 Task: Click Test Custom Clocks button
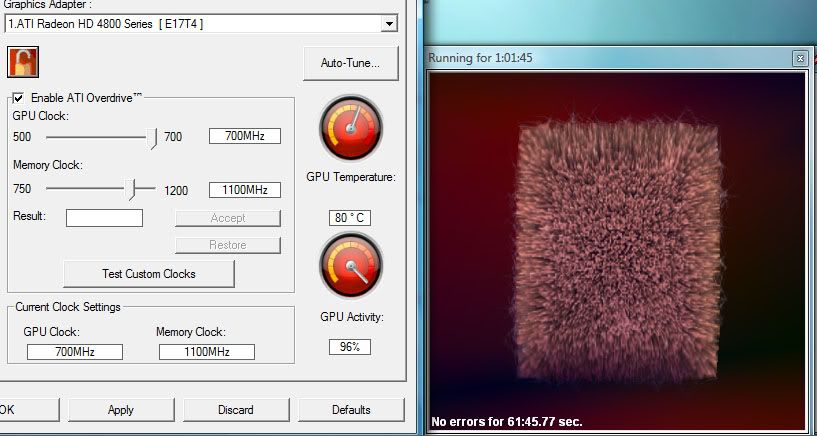point(149,274)
